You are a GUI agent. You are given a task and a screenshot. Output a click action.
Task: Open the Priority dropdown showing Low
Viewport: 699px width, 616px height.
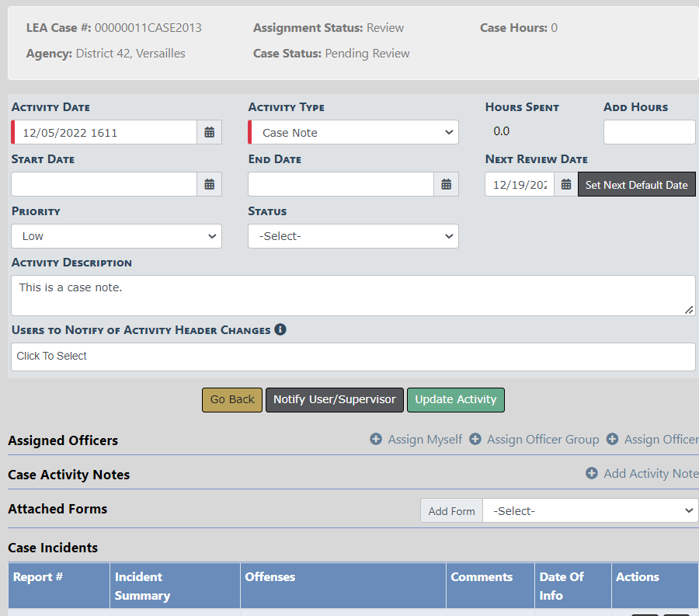point(116,236)
